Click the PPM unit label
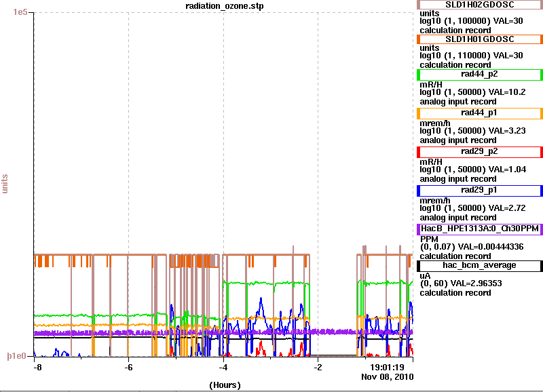The width and height of the screenshot is (543, 392). [x=429, y=239]
